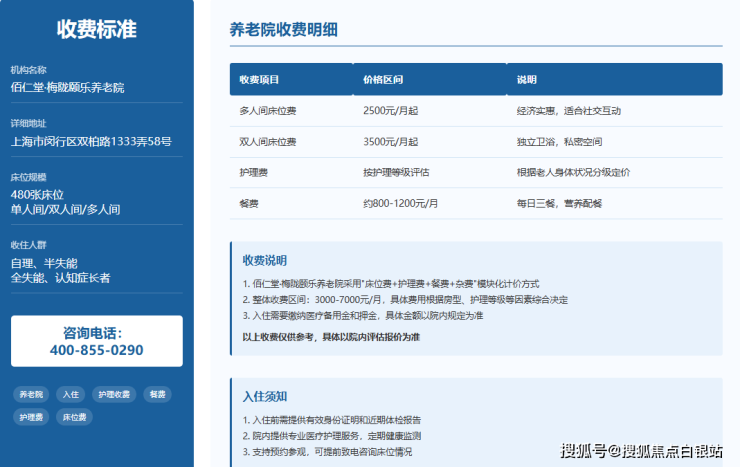
Task: Click the 自理、半失能 text
Action: point(44,263)
